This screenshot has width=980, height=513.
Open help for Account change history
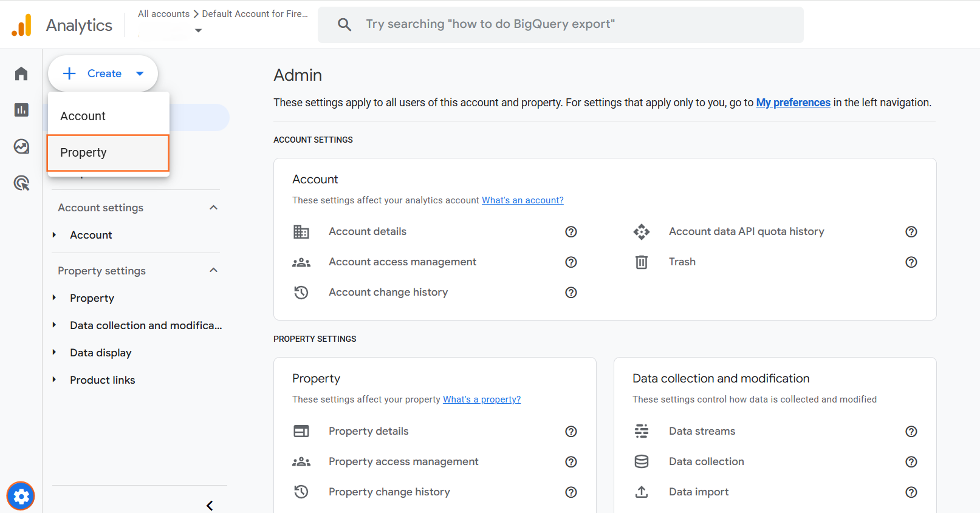pos(571,292)
